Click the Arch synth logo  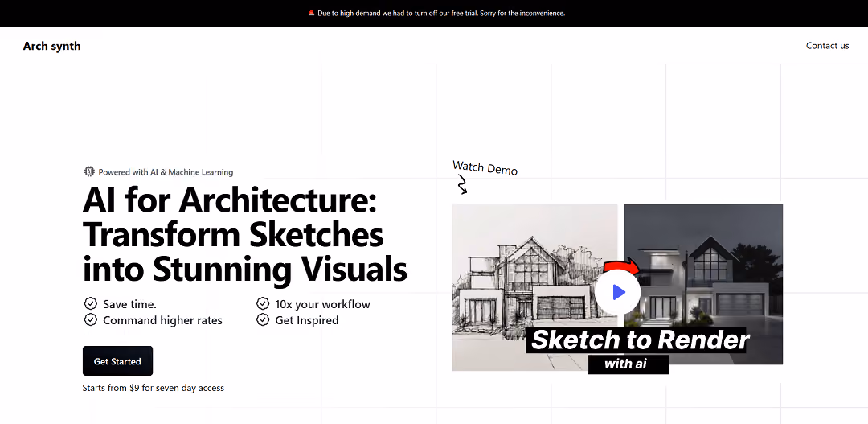(x=51, y=46)
